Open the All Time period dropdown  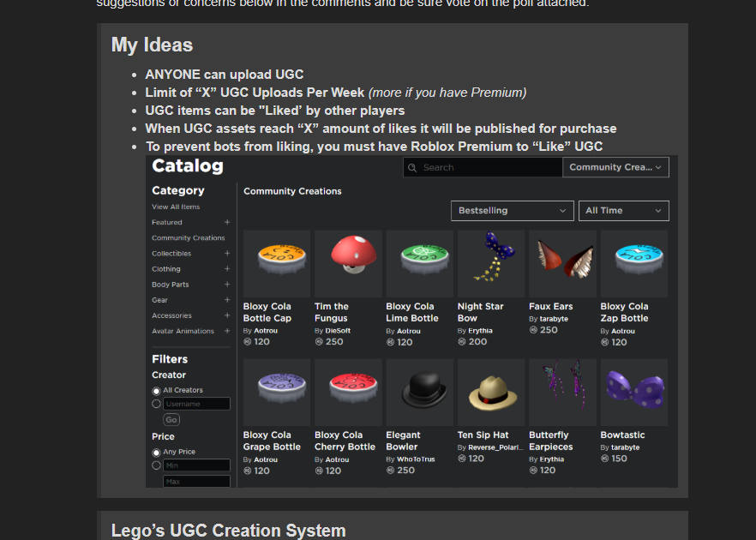623,211
